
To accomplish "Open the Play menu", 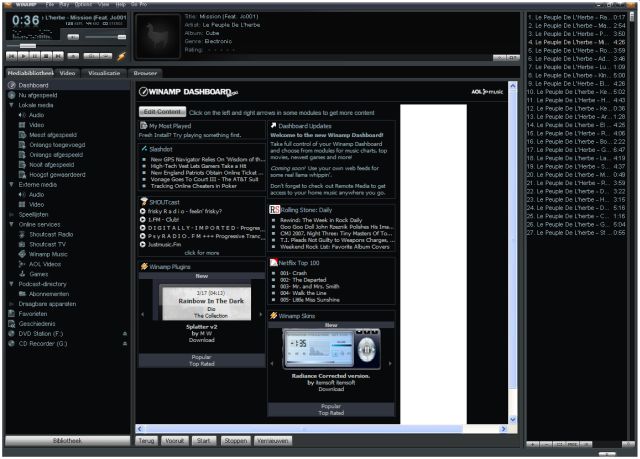I will tap(64, 4).
